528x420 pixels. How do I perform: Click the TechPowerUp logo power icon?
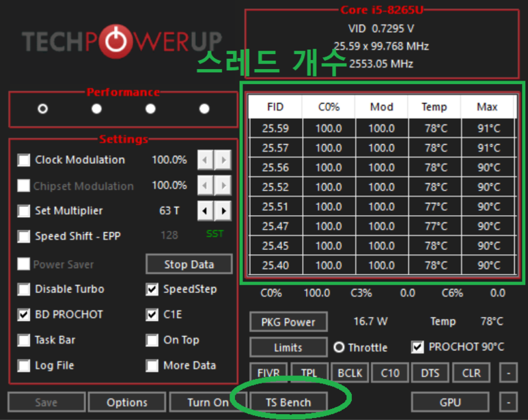116,41
